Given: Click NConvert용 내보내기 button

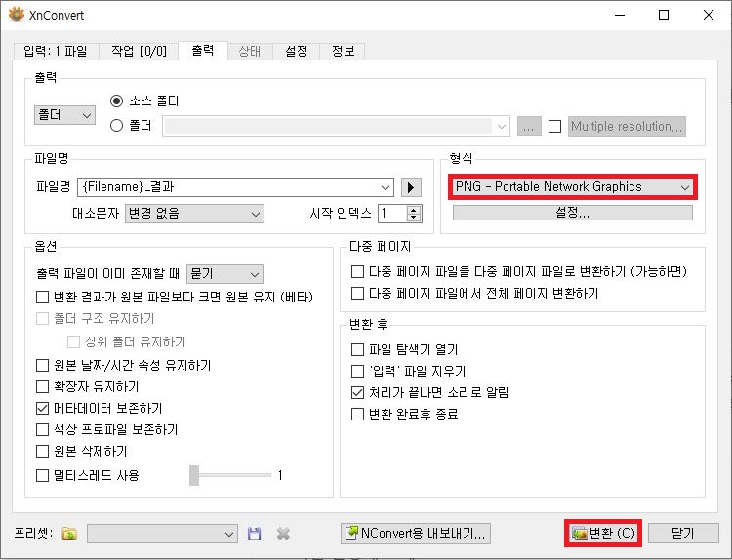Looking at the screenshot, I should (416, 533).
